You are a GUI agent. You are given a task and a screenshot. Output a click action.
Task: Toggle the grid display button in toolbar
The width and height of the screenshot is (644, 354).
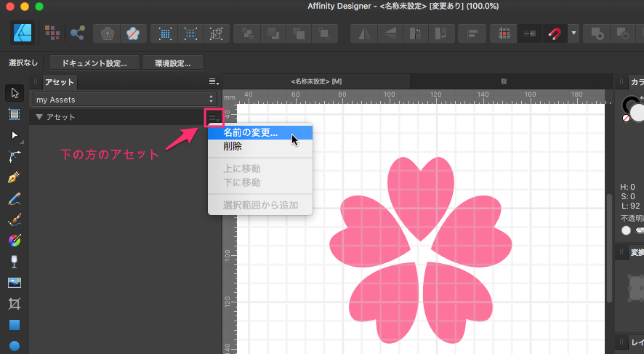pos(503,33)
